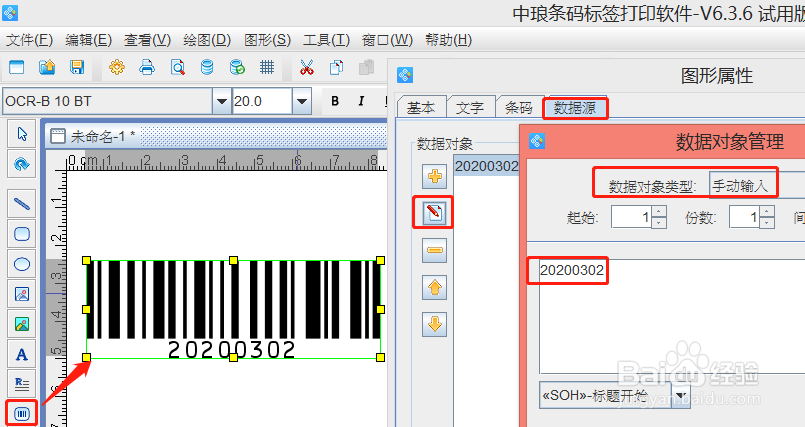Viewport: 805px width, 427px height.
Task: Click the Save floppy disk icon
Action: [x=77, y=67]
